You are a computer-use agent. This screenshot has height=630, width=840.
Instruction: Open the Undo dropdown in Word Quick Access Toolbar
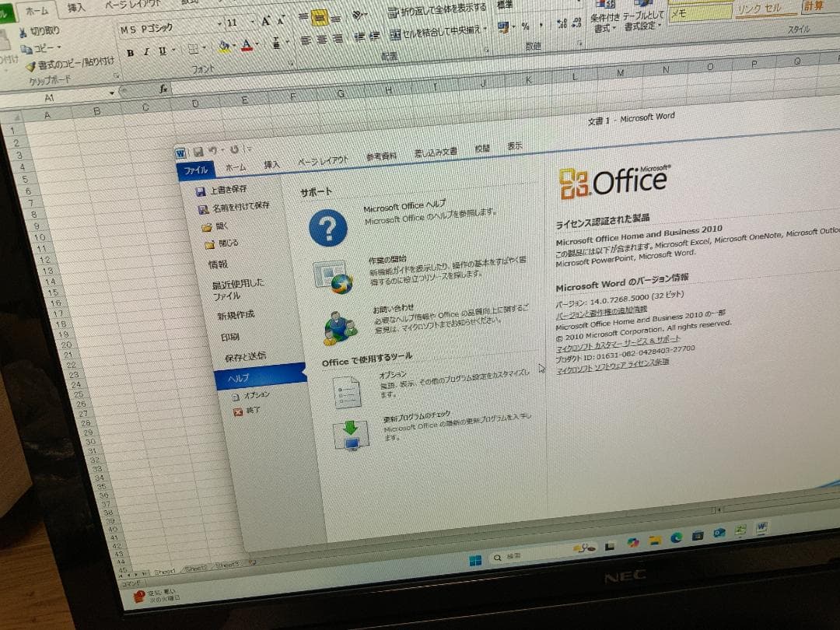(224, 151)
